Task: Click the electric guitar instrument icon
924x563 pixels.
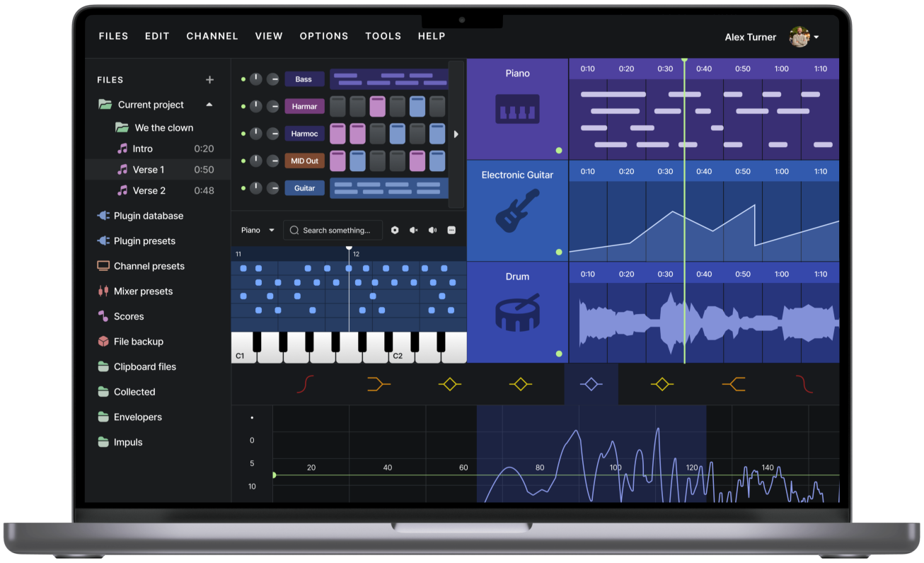Action: (517, 210)
